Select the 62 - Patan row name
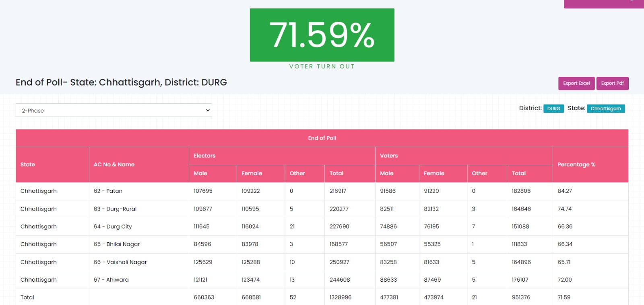 108,191
